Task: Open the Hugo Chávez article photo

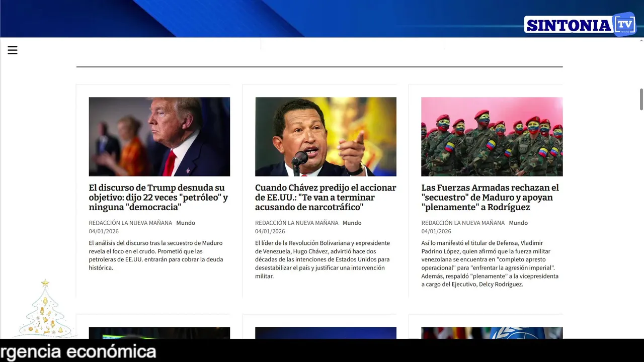Action: tap(326, 137)
